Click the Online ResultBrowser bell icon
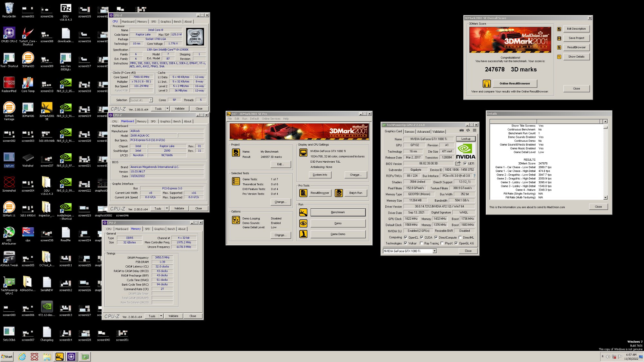Image resolution: width=644 pixels, height=362 pixels. click(x=486, y=84)
